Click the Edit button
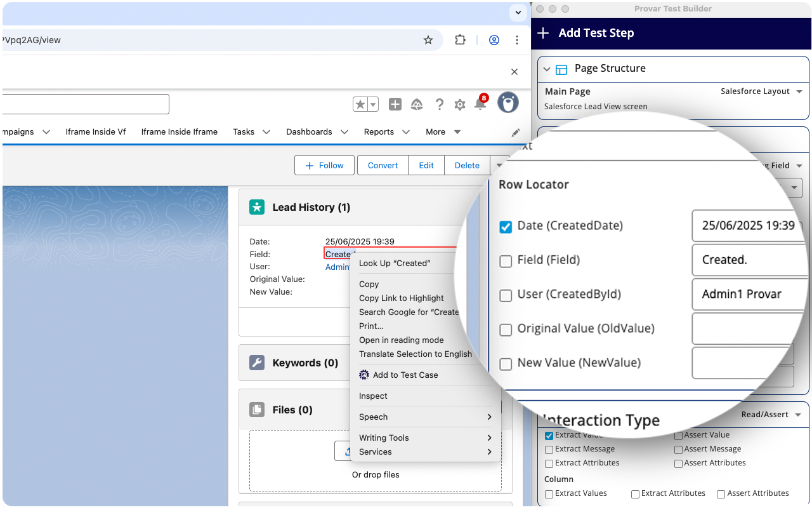Screen dimensions: 812x508 pyautogui.click(x=426, y=165)
